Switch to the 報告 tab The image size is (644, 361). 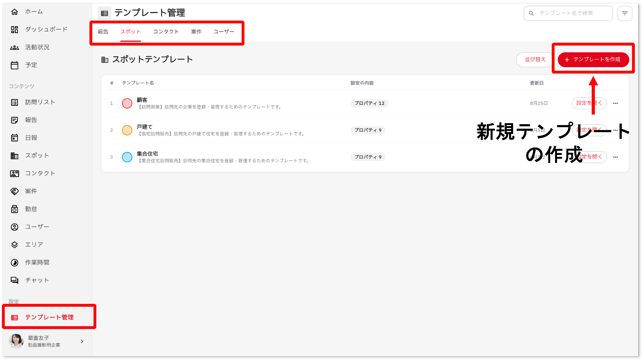coord(103,32)
